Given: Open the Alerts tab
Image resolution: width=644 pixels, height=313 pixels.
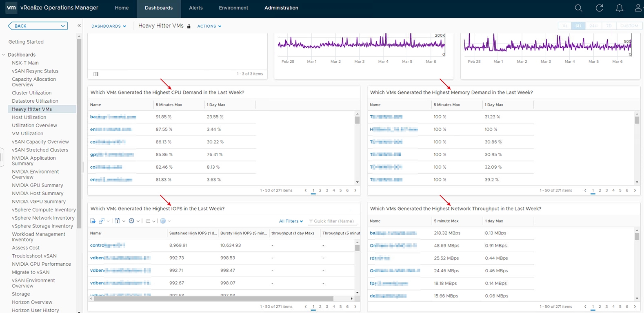Looking at the screenshot, I should click(x=196, y=8).
